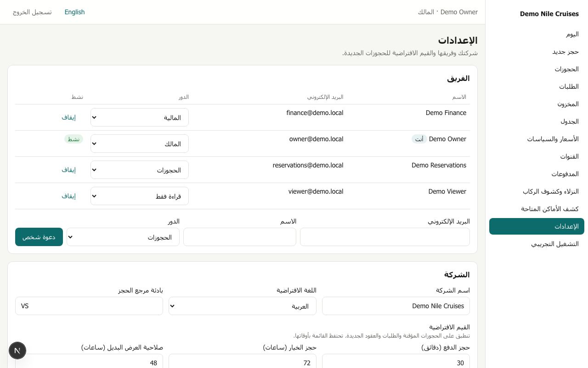Viewport: 588px width, 368px height.
Task: Click the نشط status badge
Action: point(73,139)
